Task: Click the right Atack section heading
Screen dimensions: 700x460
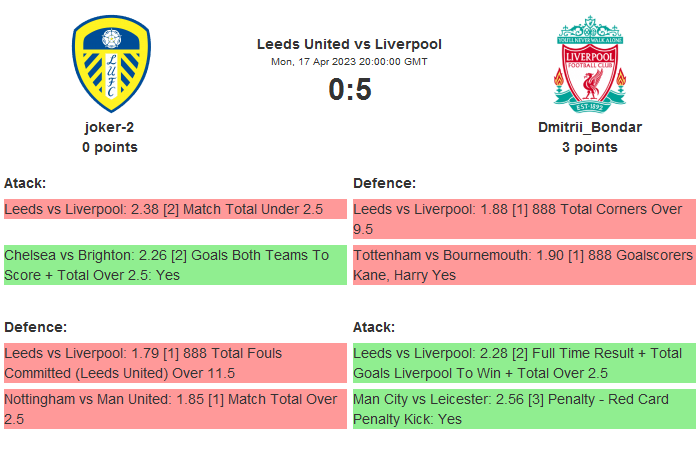Action: 374,327
